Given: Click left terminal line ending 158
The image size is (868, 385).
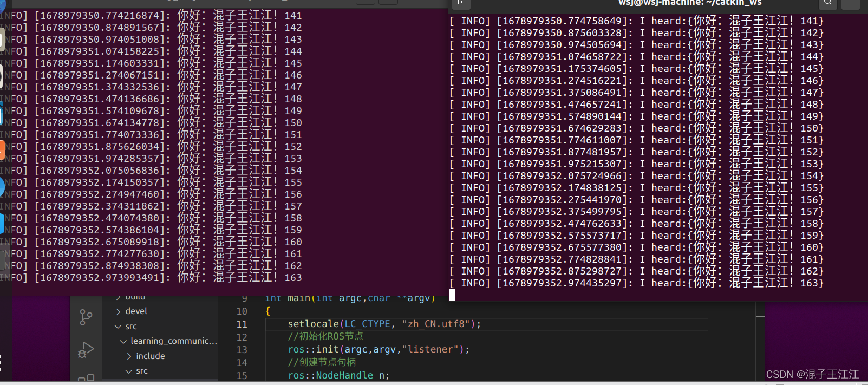Looking at the screenshot, I should click(x=151, y=218).
